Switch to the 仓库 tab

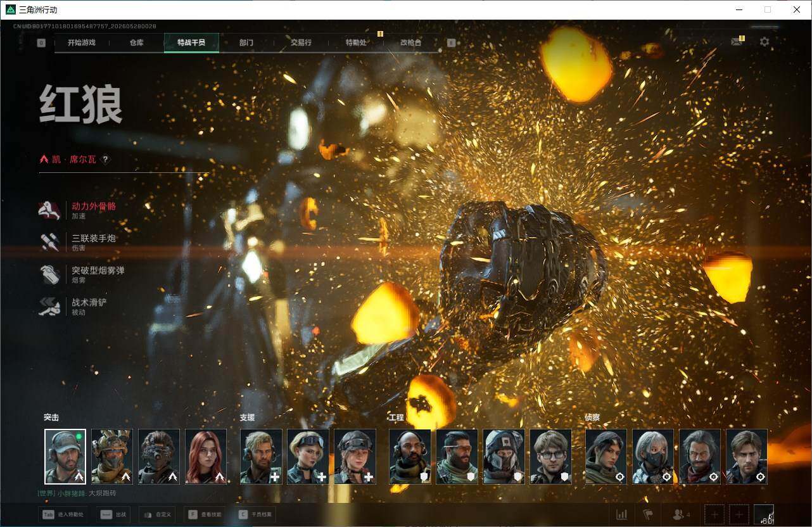coord(137,42)
